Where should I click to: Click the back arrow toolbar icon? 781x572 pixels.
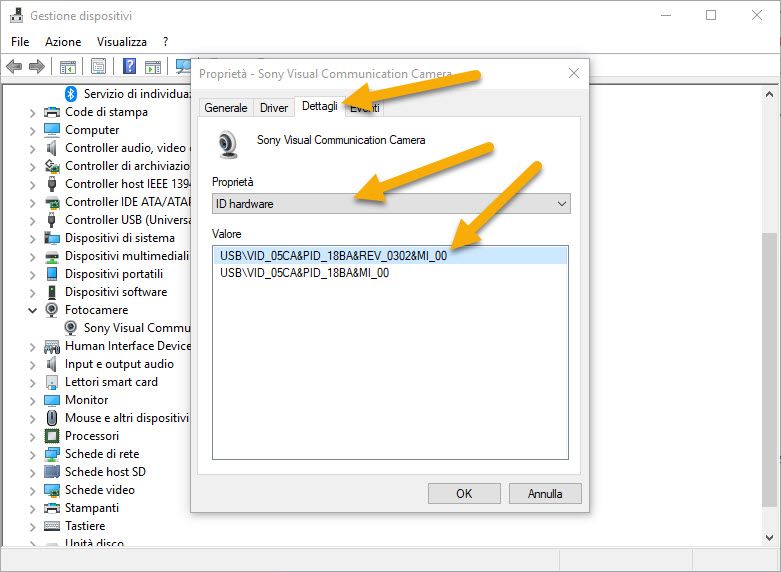click(x=14, y=67)
